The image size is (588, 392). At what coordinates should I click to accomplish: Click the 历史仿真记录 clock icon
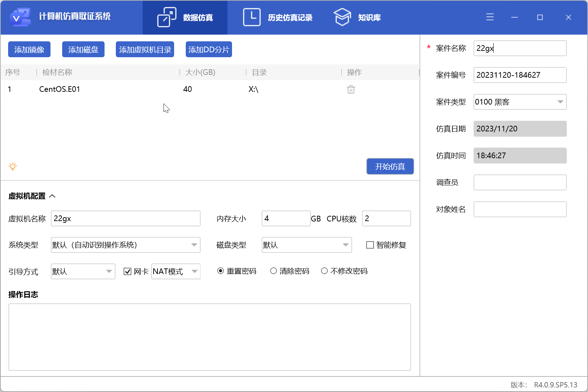pyautogui.click(x=252, y=17)
